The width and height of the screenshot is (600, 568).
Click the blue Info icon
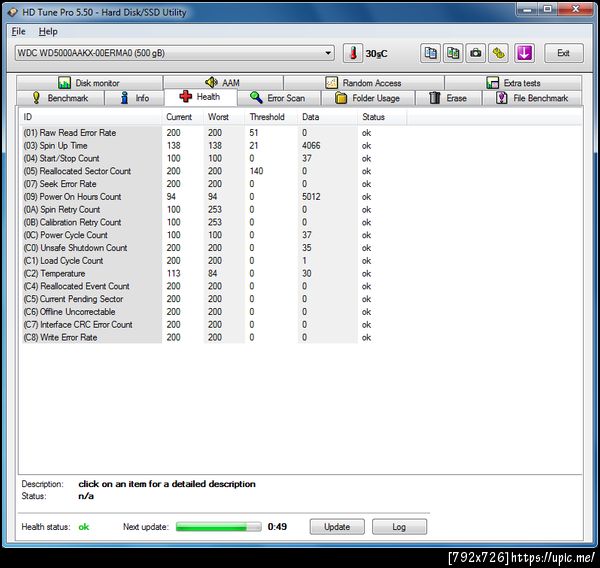[124, 98]
